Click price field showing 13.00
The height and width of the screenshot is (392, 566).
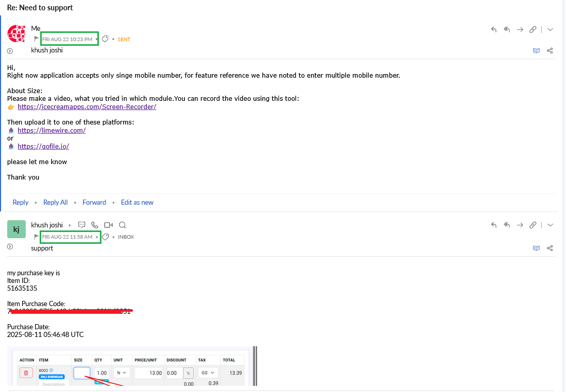[x=149, y=373]
